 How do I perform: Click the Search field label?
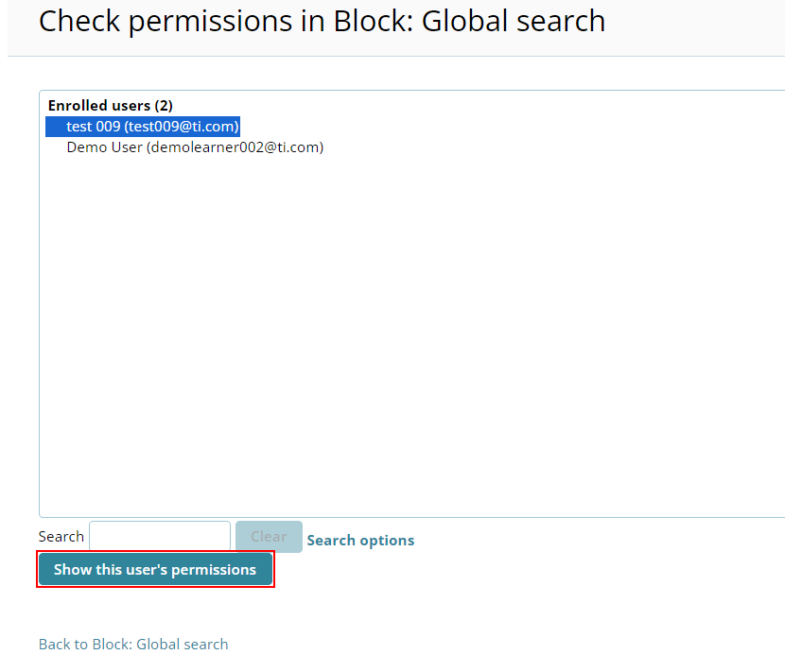pyautogui.click(x=61, y=537)
